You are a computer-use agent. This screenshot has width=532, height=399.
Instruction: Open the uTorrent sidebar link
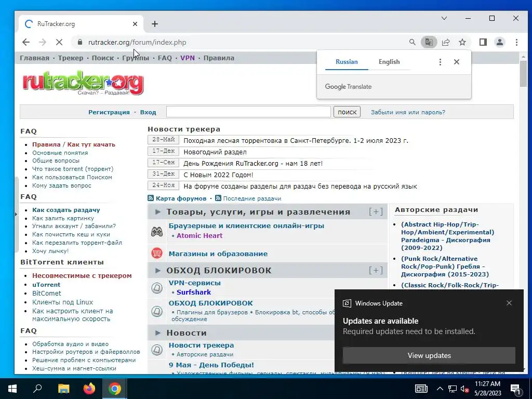tap(46, 285)
